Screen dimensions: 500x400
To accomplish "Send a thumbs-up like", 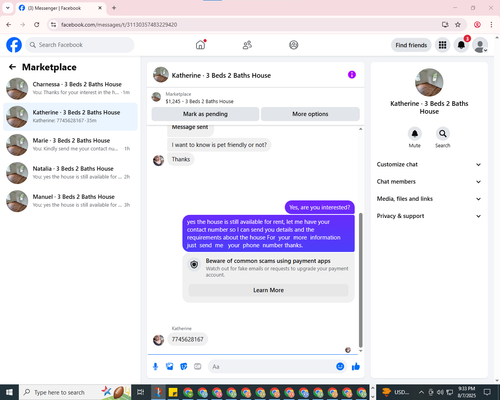I will [x=356, y=367].
